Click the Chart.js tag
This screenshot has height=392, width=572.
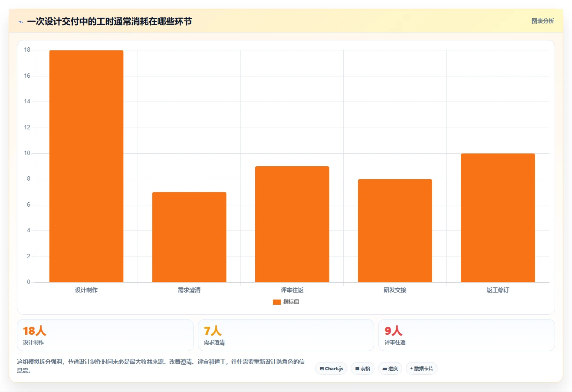pos(331,369)
